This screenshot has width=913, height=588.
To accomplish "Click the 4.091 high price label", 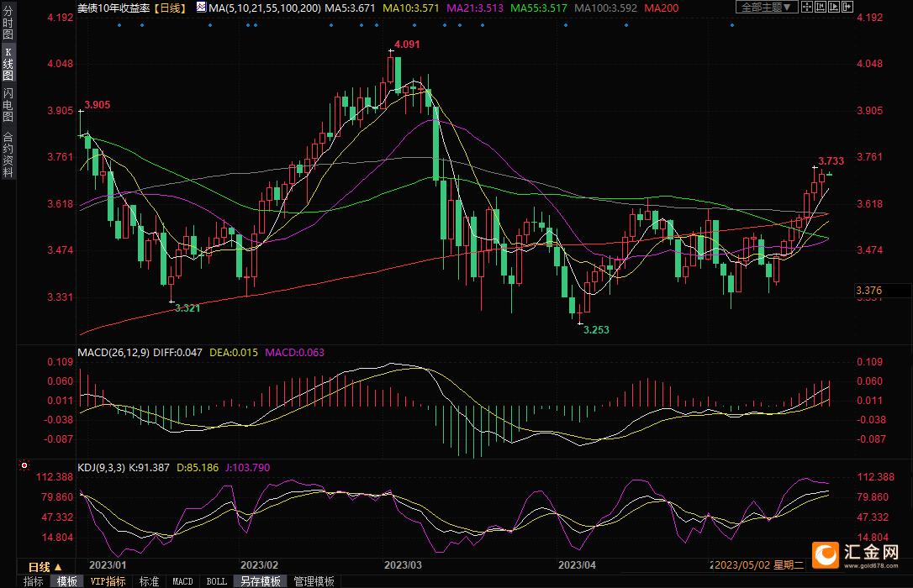I will point(407,45).
